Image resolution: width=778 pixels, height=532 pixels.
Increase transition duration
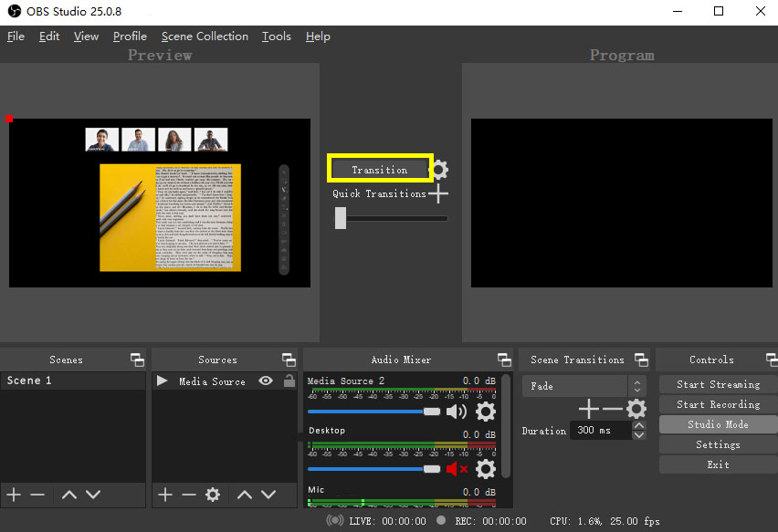click(639, 425)
